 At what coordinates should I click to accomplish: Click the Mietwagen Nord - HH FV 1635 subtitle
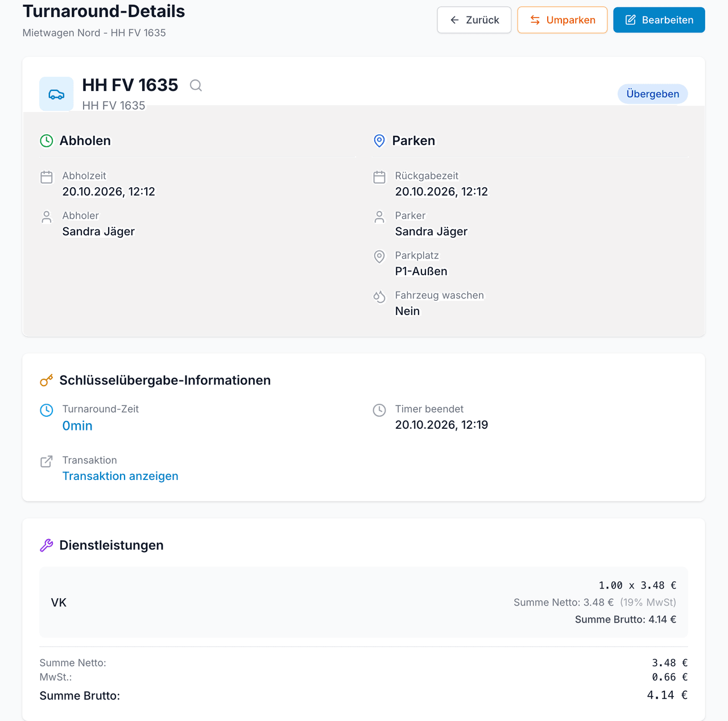click(94, 32)
